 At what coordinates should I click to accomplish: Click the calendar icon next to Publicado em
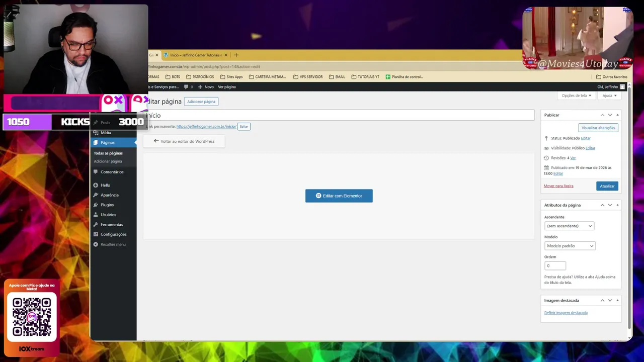pos(546,167)
